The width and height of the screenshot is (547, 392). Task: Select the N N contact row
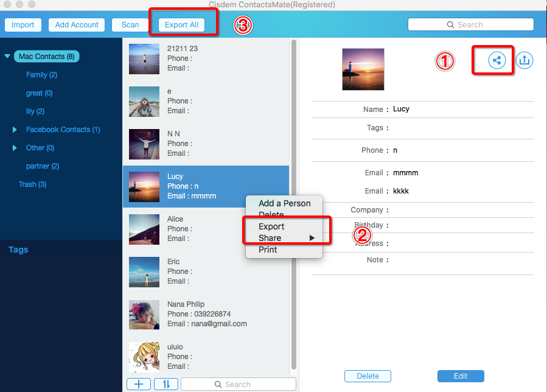point(206,144)
